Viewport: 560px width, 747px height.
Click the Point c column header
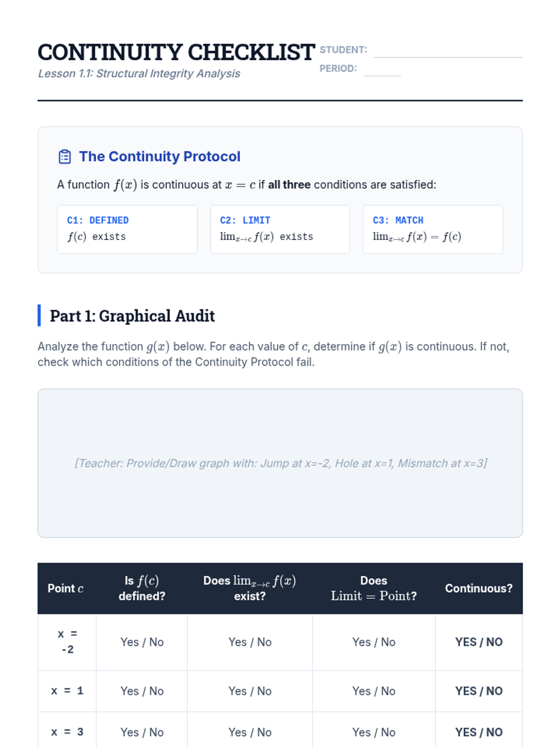coord(66,588)
